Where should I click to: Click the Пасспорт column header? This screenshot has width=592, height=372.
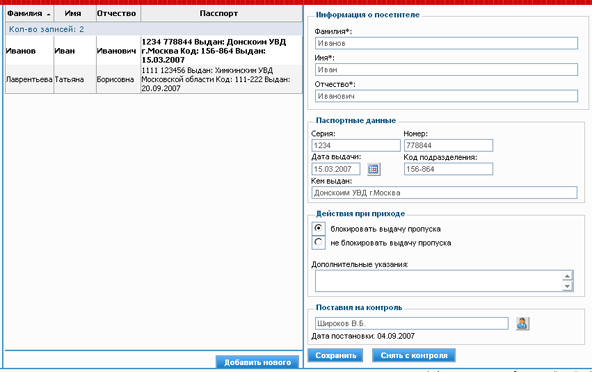(222, 14)
